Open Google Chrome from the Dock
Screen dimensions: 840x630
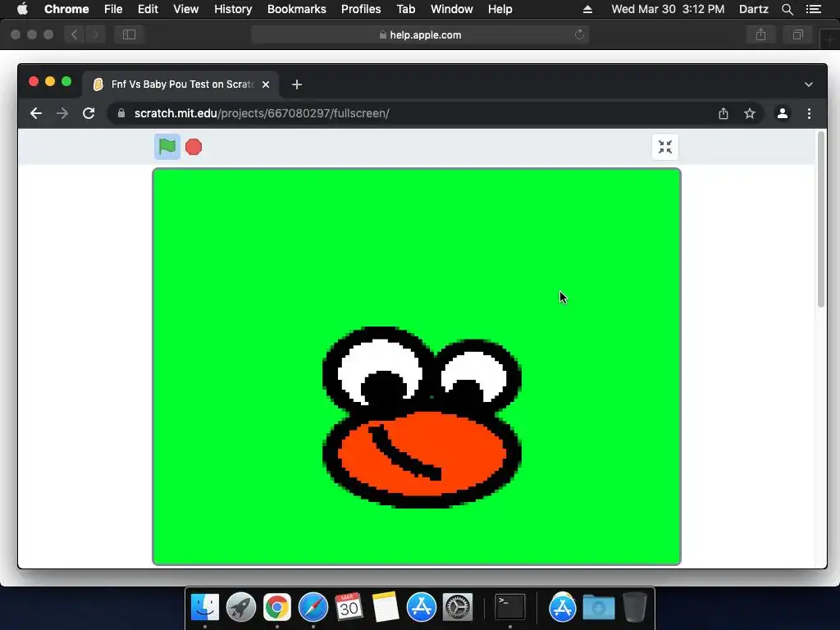click(277, 607)
